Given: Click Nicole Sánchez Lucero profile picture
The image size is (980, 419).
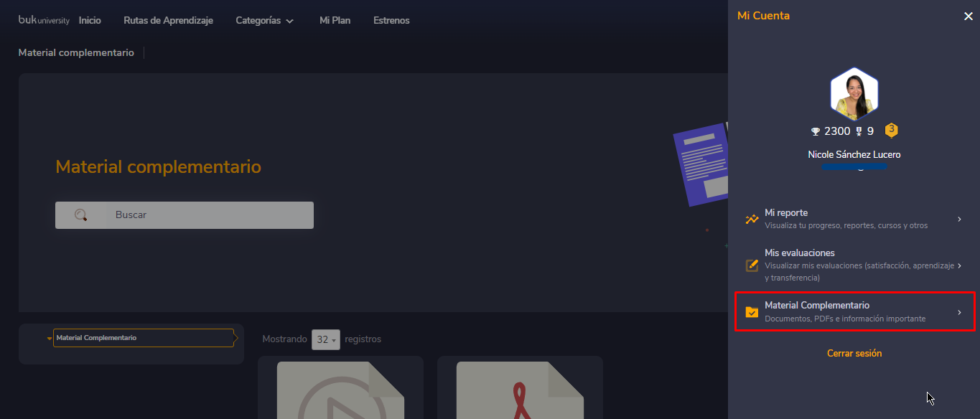Looking at the screenshot, I should 854,94.
